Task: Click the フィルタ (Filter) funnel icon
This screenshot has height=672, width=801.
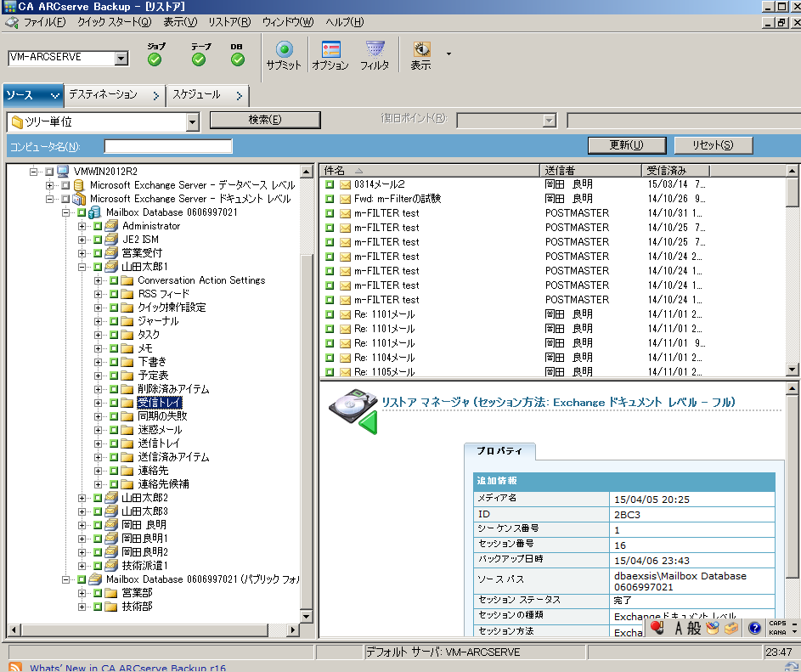Action: click(375, 50)
